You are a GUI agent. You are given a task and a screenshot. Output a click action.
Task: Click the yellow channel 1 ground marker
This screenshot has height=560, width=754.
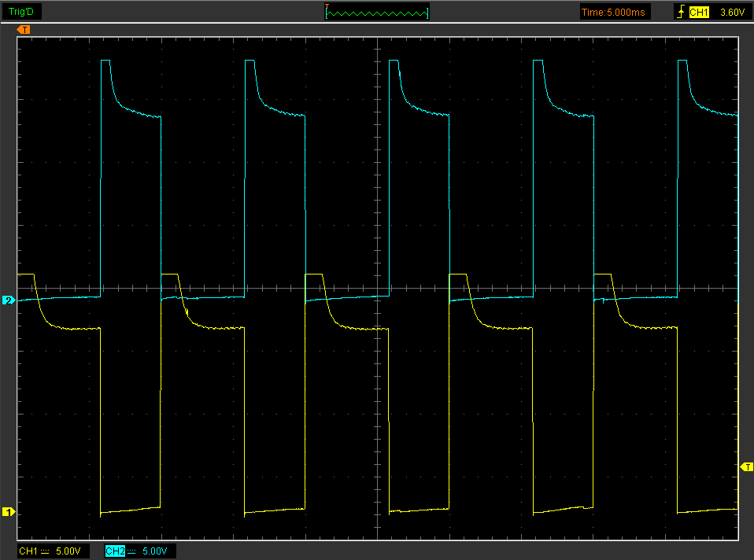coord(8,512)
